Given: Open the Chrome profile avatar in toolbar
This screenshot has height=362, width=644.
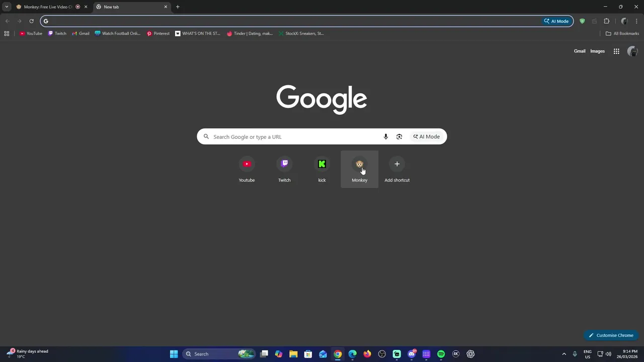Looking at the screenshot, I should tap(624, 21).
